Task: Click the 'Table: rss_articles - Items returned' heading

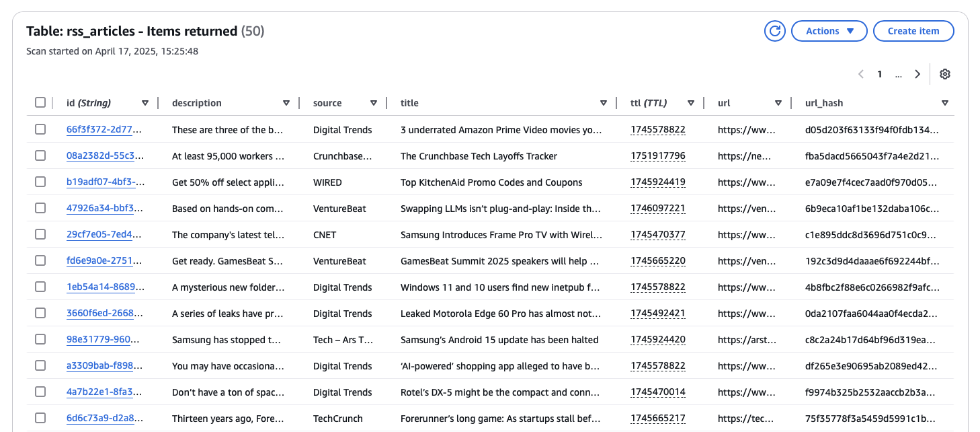Action: tap(132, 31)
